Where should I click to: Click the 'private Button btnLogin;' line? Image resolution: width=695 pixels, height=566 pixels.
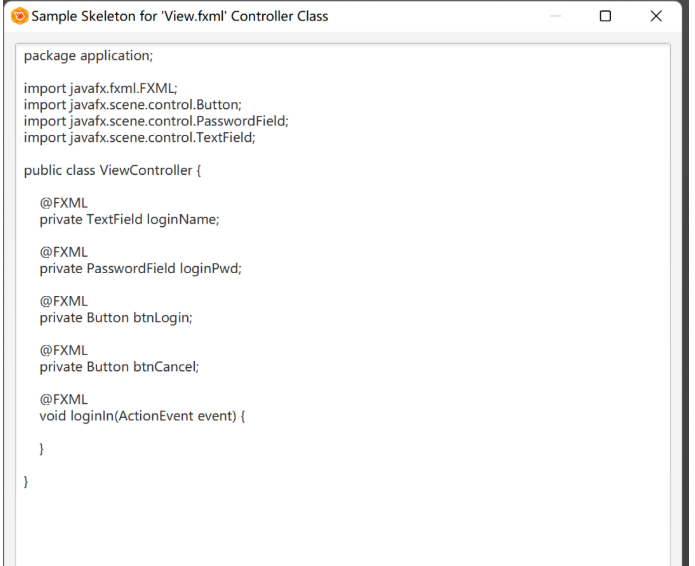(x=116, y=317)
